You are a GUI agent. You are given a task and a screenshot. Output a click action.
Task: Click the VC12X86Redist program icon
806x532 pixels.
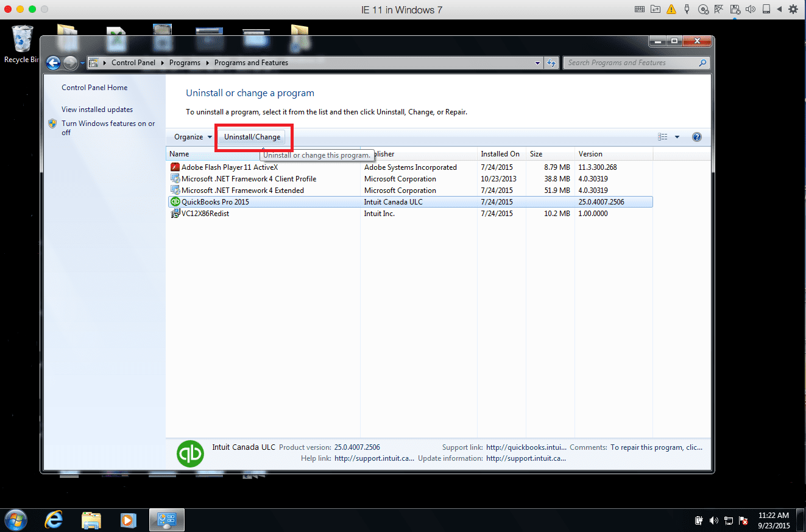175,213
